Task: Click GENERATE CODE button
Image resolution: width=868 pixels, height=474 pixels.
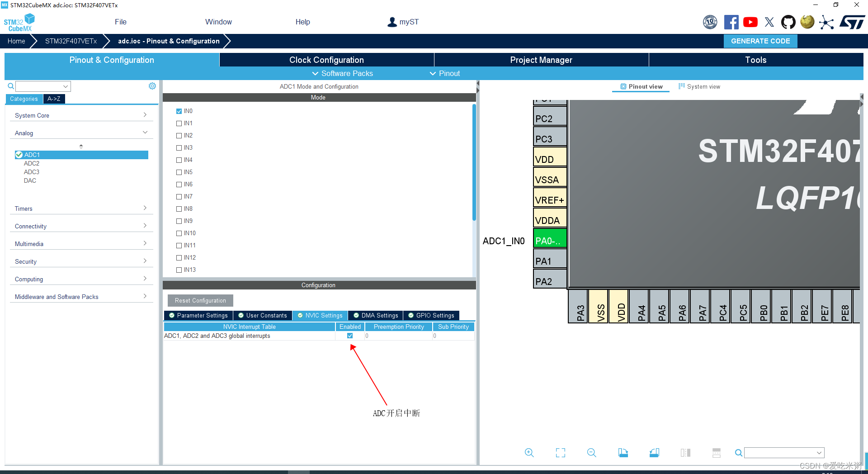Action: click(x=760, y=41)
